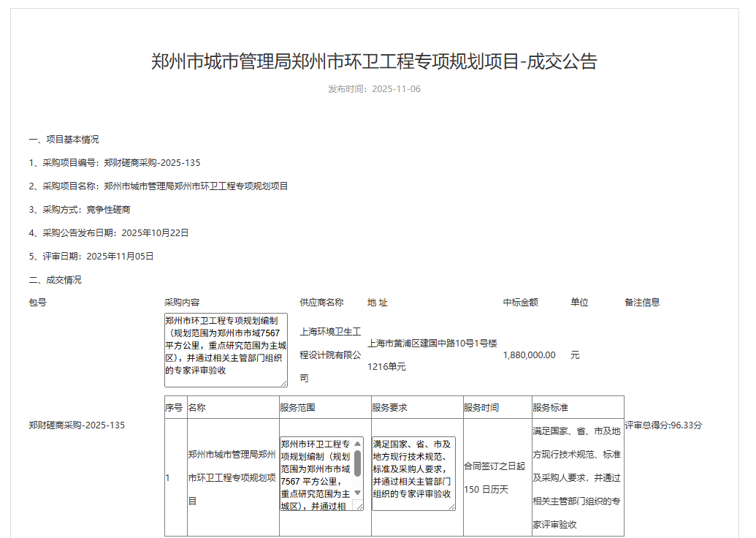The height and width of the screenshot is (538, 756).
Task: Click the 评审总得分 96.33分 remark
Action: coord(663,425)
